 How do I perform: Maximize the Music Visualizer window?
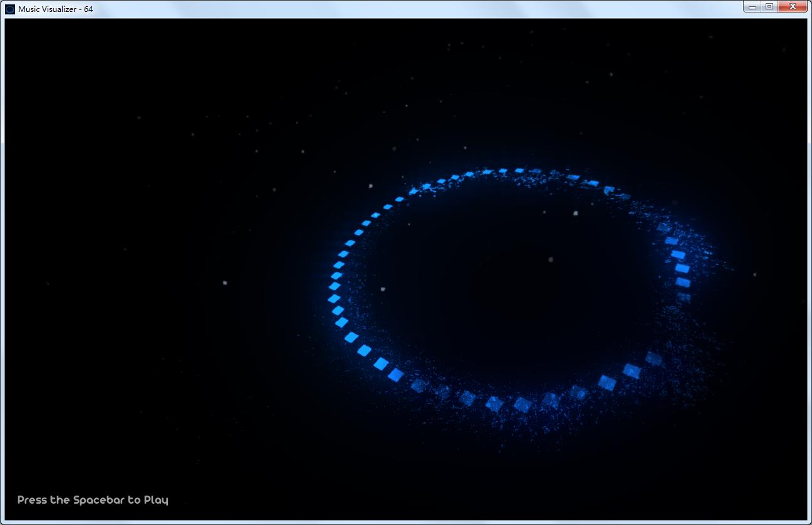point(769,7)
